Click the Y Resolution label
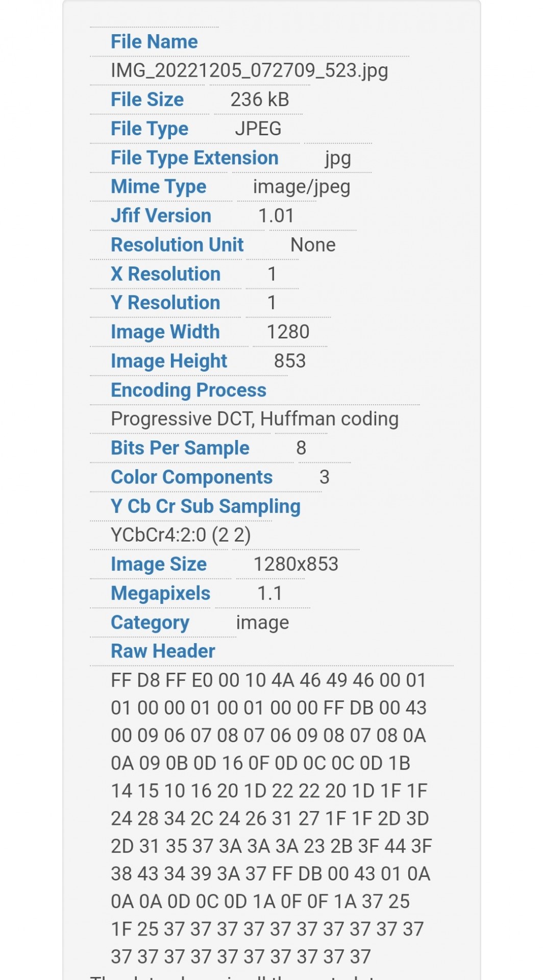Image resolution: width=543 pixels, height=980 pixels. tap(165, 303)
